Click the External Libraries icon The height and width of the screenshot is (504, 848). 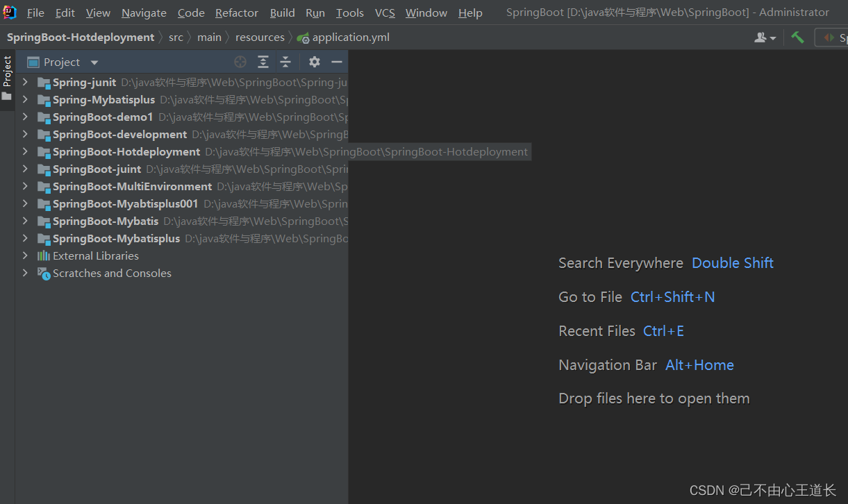pyautogui.click(x=44, y=256)
